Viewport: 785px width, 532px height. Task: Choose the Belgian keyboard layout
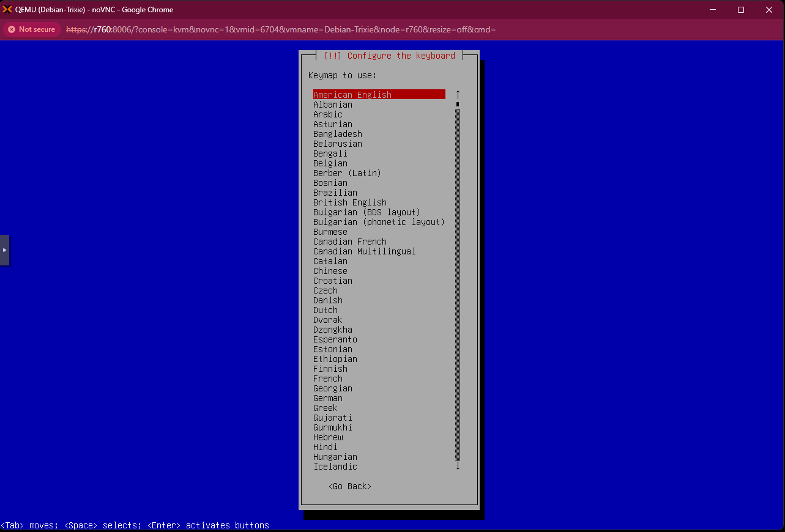pyautogui.click(x=330, y=163)
